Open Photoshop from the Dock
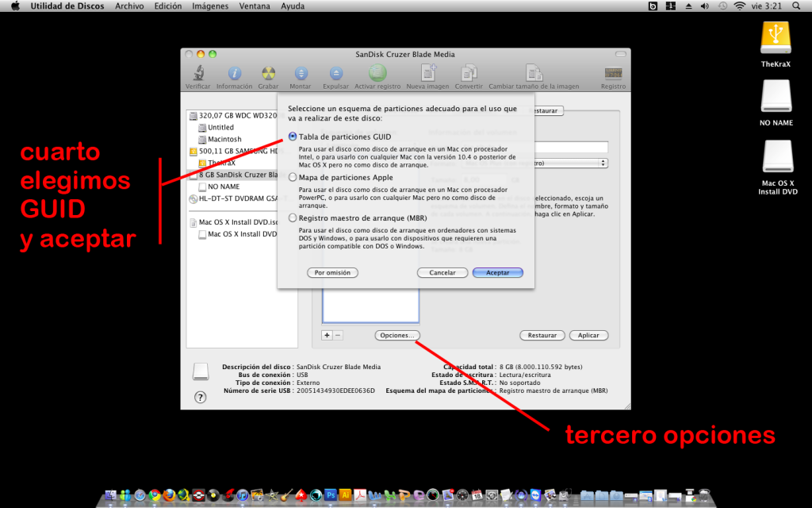Viewport: 812px width, 508px height. [x=331, y=495]
